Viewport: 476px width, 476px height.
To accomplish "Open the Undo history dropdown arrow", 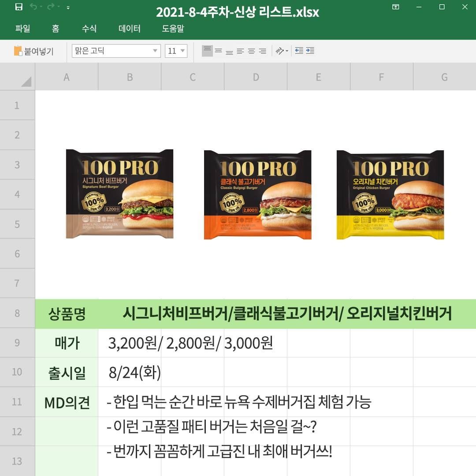I will click(x=41, y=7).
